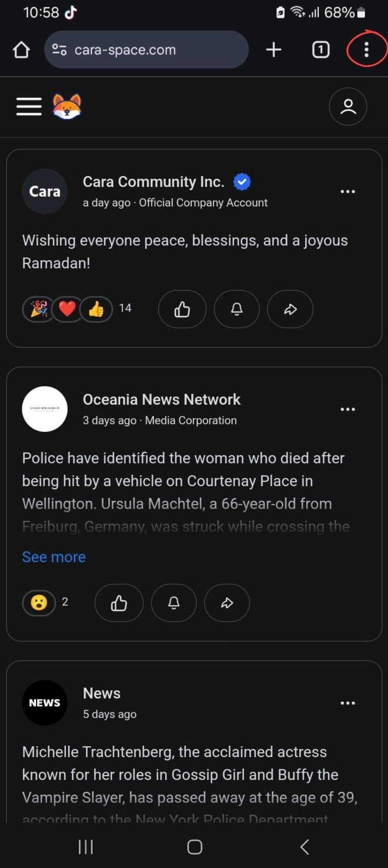The width and height of the screenshot is (388, 868).
Task: Toggle bell notification on Ramadan post
Action: tap(237, 309)
